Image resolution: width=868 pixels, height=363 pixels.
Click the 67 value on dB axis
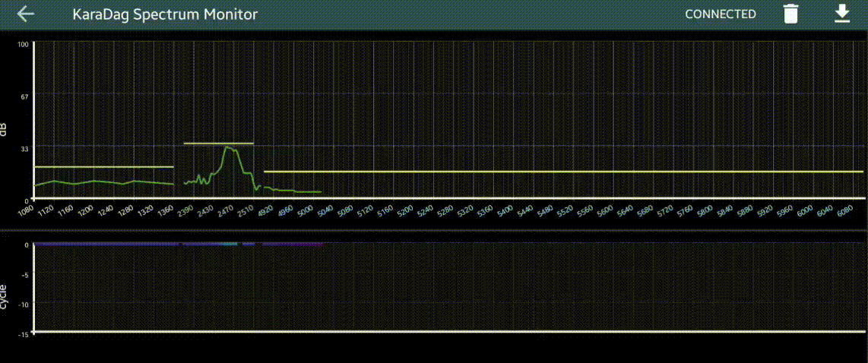(x=24, y=96)
